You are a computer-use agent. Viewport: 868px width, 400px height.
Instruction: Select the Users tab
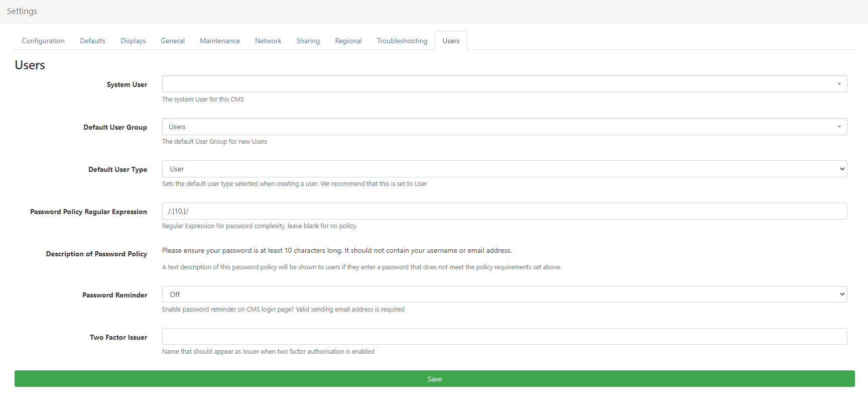point(451,41)
